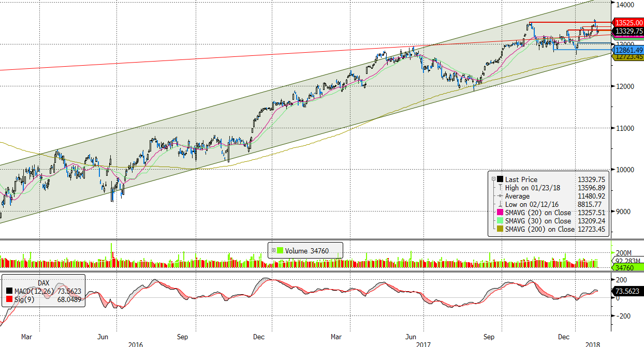The image size is (644, 347).
Task: Select 'Average' legend row label
Action: (x=517, y=196)
